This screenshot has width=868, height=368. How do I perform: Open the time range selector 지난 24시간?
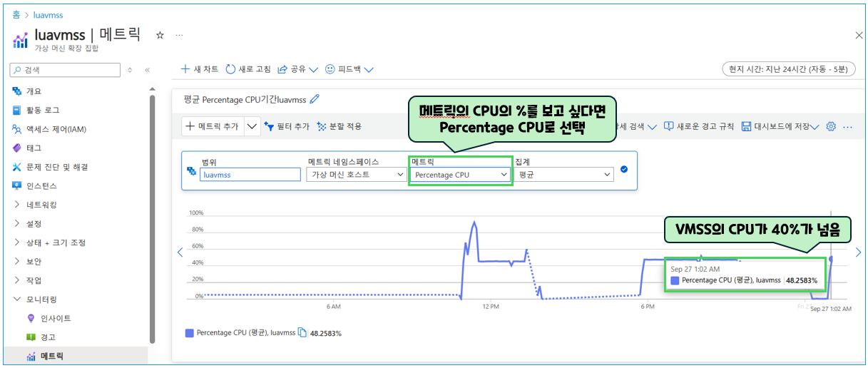(787, 69)
